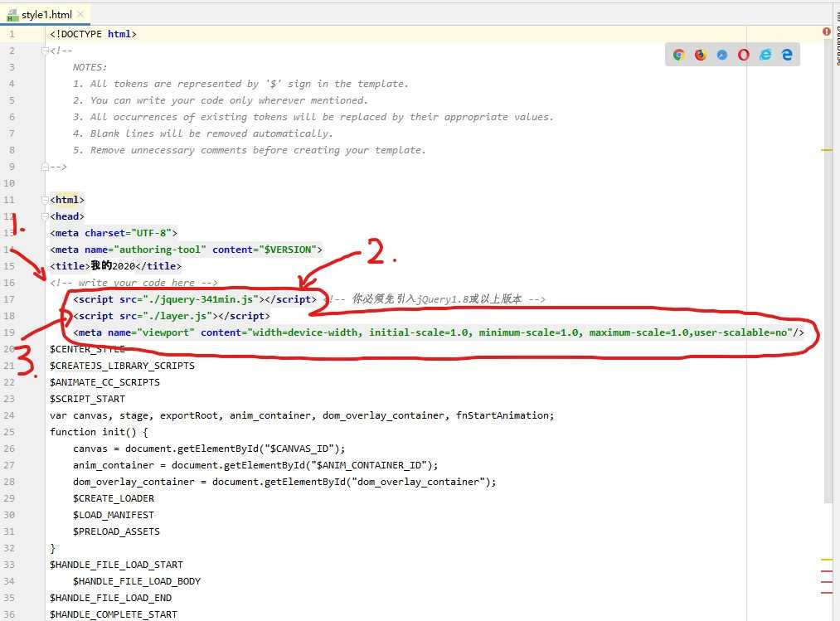Click the "./jquery-341min.js" script source

[x=201, y=299]
